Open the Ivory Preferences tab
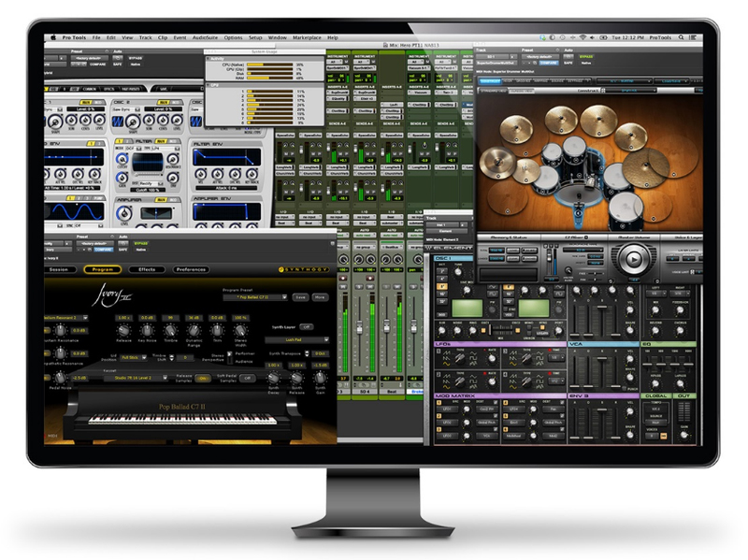748x560 pixels. pos(191,269)
